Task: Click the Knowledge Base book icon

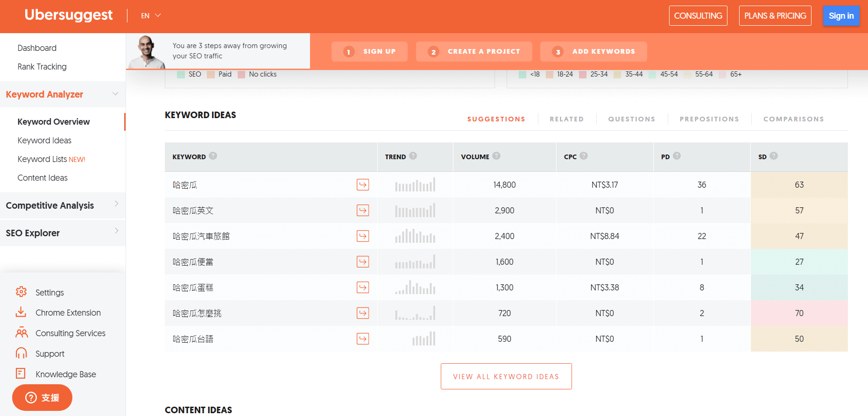Action: pyautogui.click(x=21, y=373)
